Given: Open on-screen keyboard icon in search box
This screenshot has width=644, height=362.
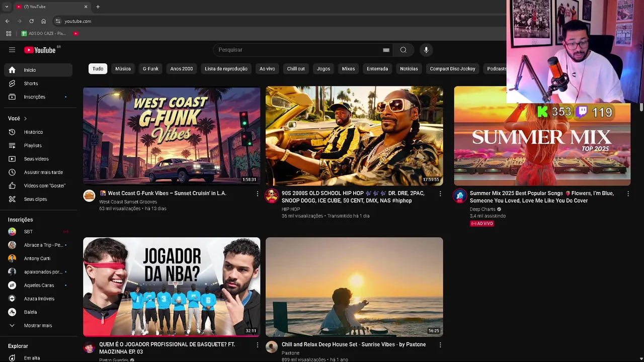Looking at the screenshot, I should [x=386, y=50].
